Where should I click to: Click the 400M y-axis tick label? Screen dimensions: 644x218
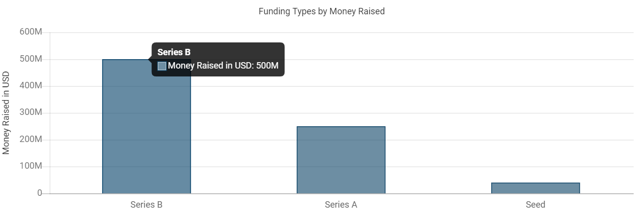pos(32,86)
